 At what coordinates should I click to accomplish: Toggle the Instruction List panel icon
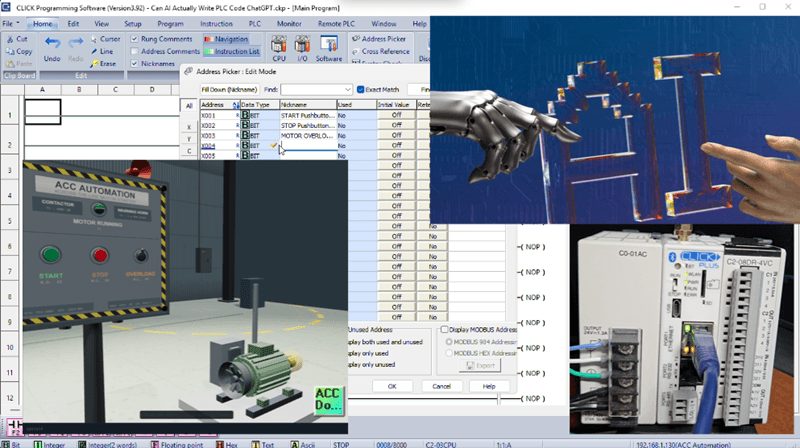click(x=208, y=52)
